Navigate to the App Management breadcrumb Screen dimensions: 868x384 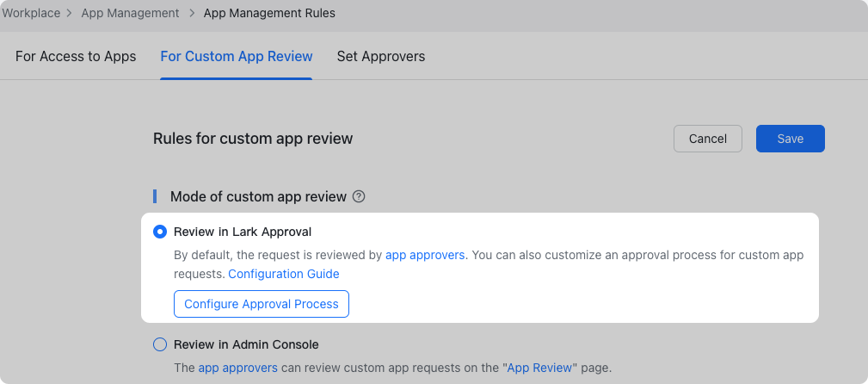pos(130,13)
